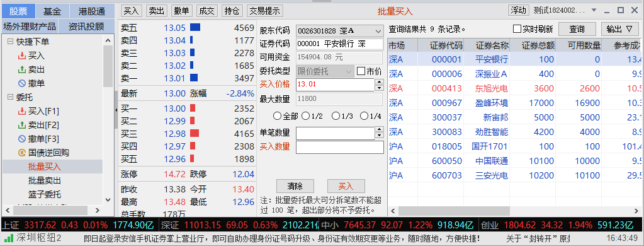Select the 全部 quantity radio button
The image size is (644, 246).
(x=277, y=116)
